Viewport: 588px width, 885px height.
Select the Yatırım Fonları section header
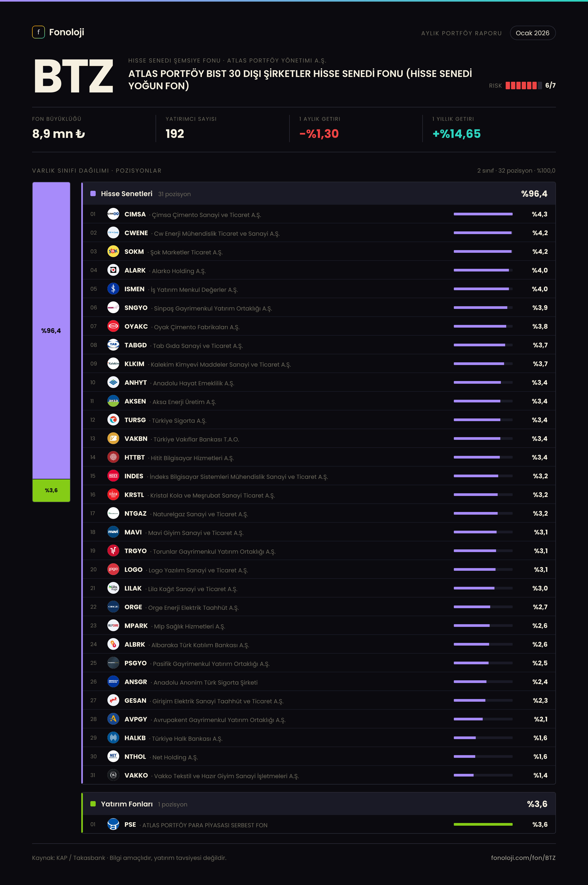click(x=319, y=804)
